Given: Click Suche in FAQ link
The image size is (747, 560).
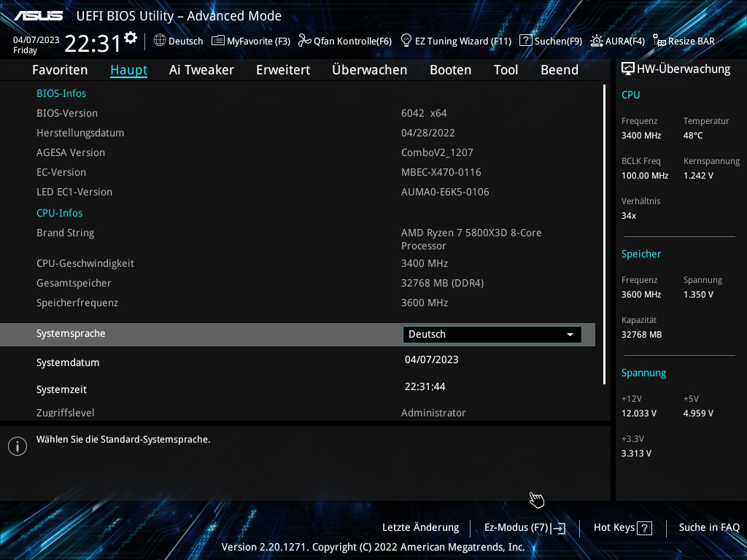Looking at the screenshot, I should (709, 528).
